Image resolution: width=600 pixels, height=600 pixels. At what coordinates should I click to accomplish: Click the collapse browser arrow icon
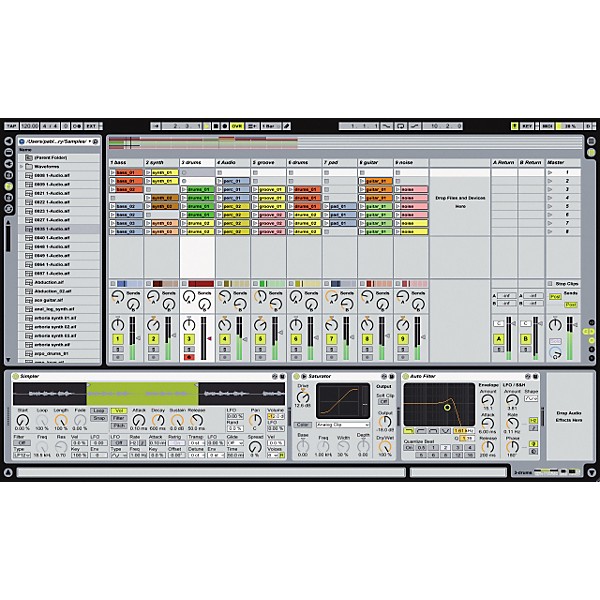pos(8,141)
